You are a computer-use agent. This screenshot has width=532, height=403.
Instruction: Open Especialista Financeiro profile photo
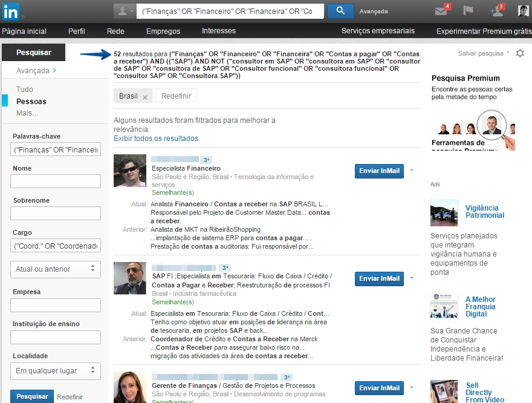point(130,171)
